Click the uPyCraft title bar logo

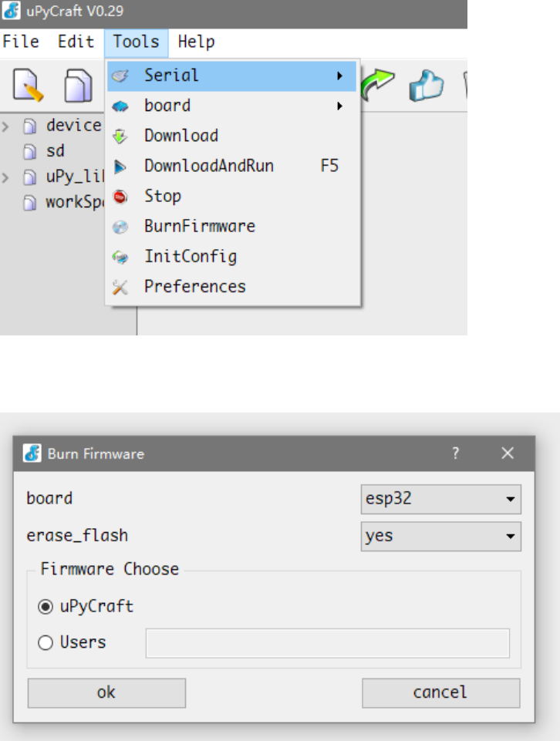click(x=12, y=10)
